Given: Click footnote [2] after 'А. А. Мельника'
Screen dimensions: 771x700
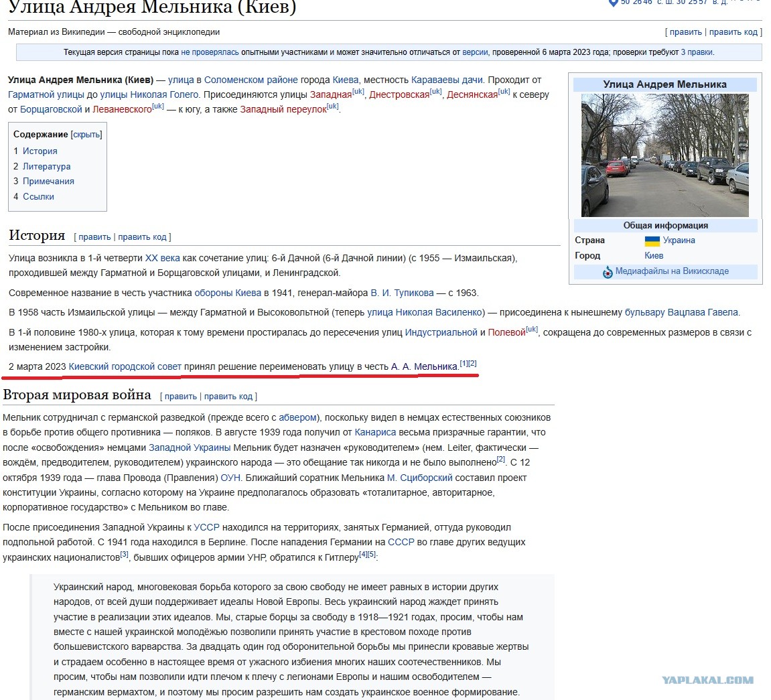Looking at the screenshot, I should point(472,364).
